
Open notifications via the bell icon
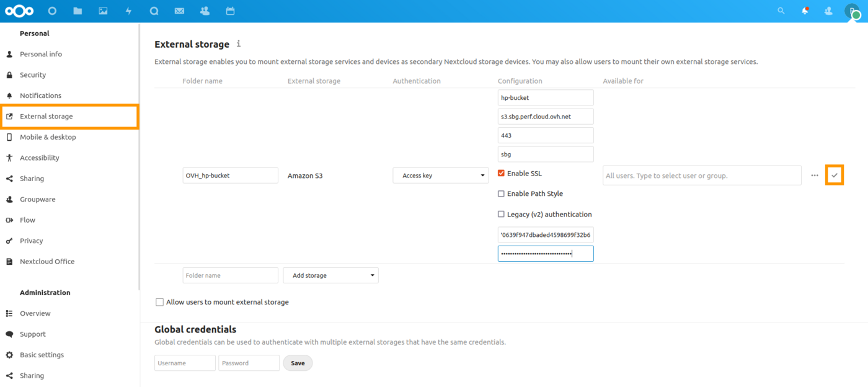click(x=805, y=11)
